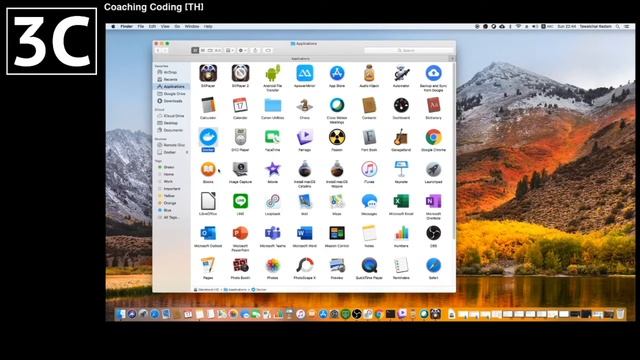The height and width of the screenshot is (360, 640).
Task: Open the Fission app icon
Action: 337,137
